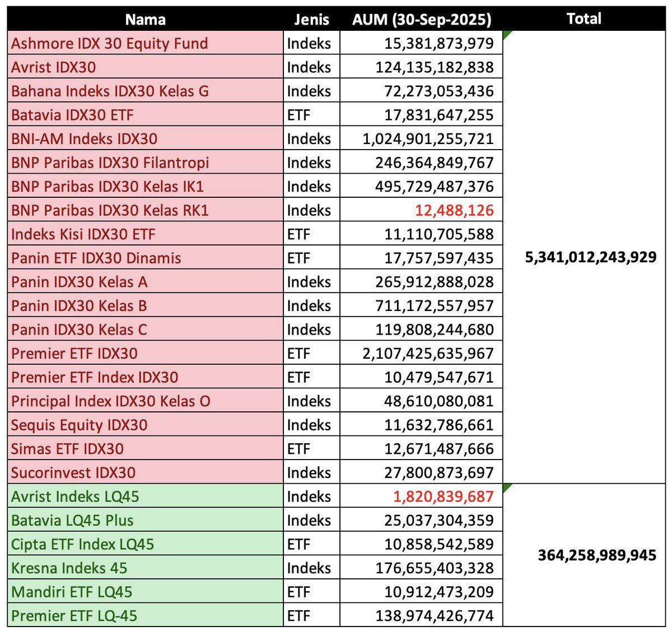Select the Panin IDX30 Kelas B cell
Viewport: 672px width, 631px height.
(146, 305)
